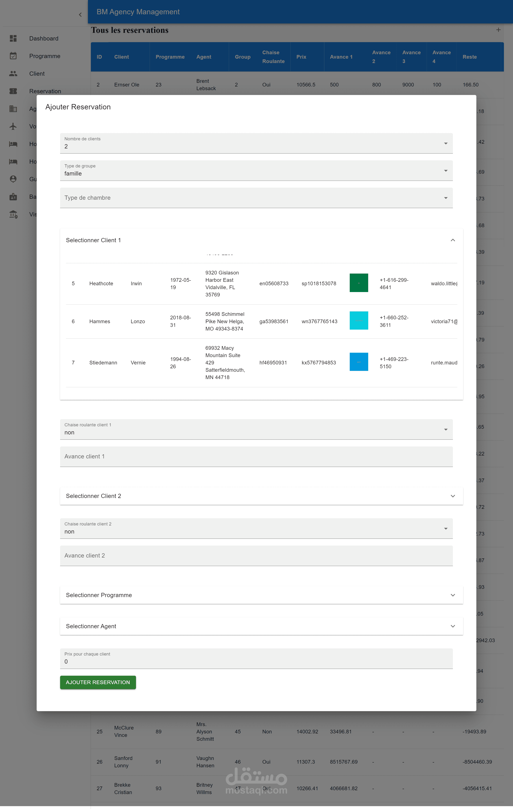Open the Type de chambre dropdown

click(x=256, y=198)
